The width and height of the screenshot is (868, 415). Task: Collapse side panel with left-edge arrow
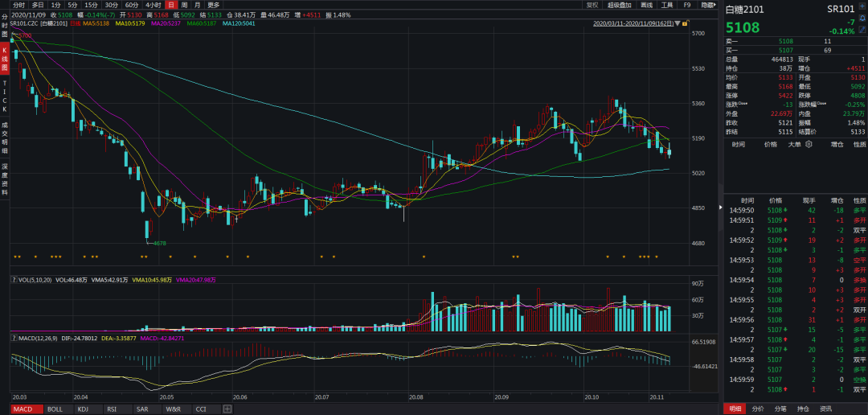[720, 207]
